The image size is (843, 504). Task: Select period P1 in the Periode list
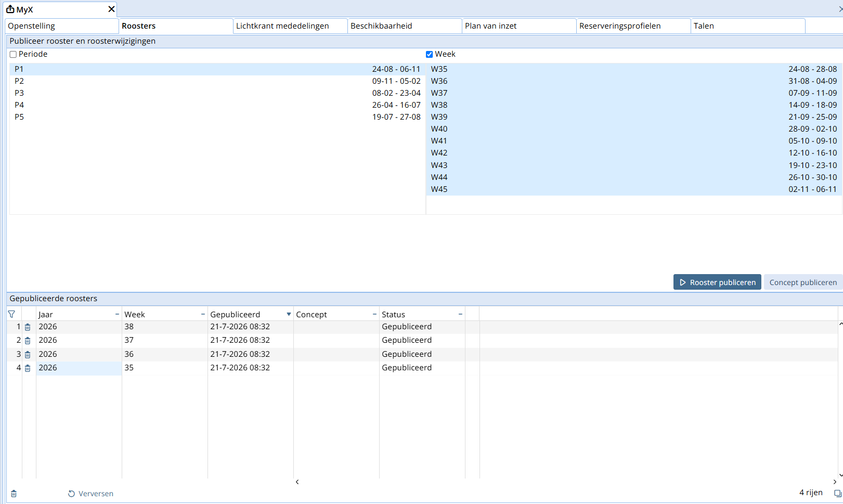click(217, 69)
